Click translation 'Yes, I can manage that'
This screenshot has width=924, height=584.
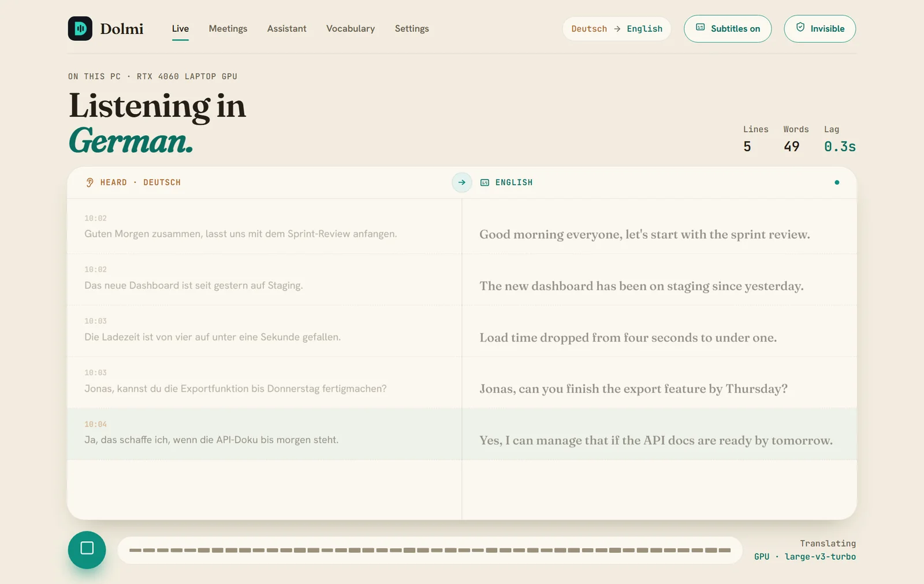(x=656, y=440)
